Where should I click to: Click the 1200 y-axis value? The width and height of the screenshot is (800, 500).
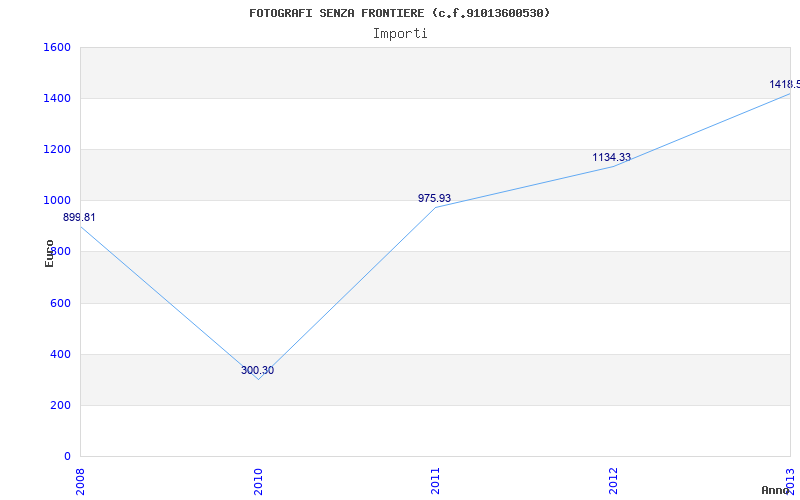(x=57, y=149)
